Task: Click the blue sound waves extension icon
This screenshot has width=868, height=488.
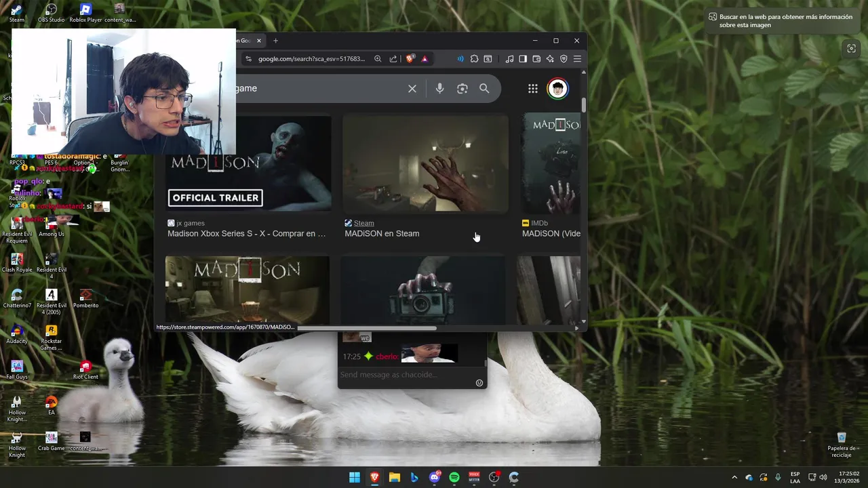Action: tap(460, 59)
